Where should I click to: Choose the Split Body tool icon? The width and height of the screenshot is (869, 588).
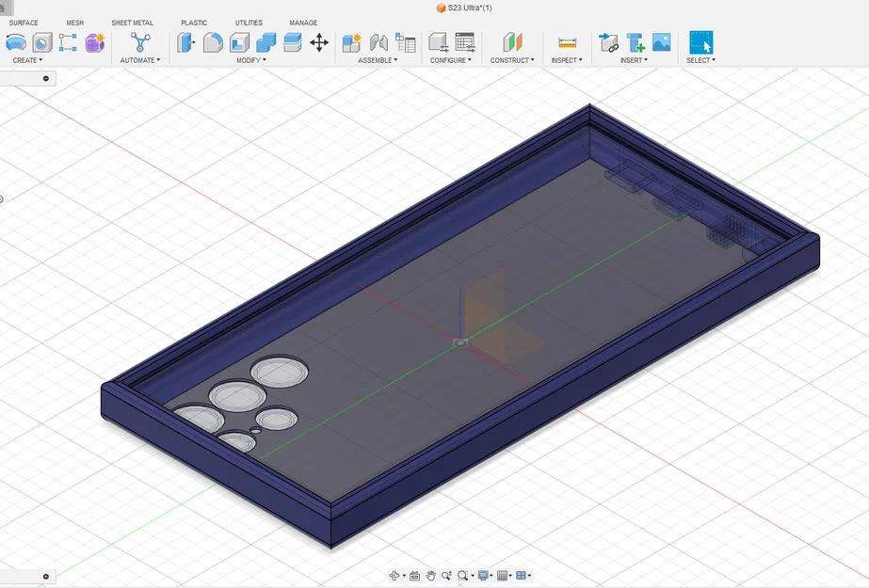point(293,42)
